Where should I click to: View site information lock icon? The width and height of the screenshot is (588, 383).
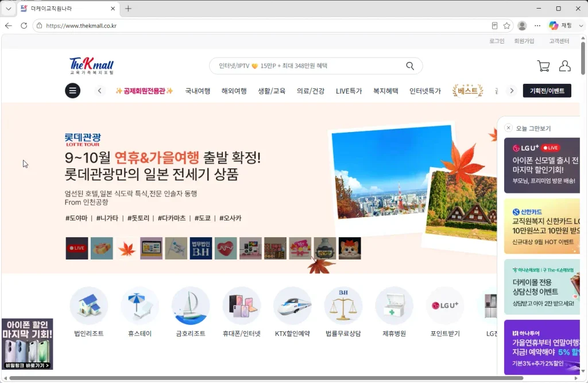pyautogui.click(x=40, y=25)
